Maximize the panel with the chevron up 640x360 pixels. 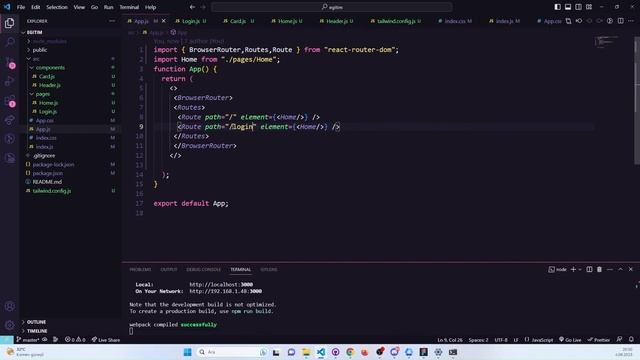[620, 269]
